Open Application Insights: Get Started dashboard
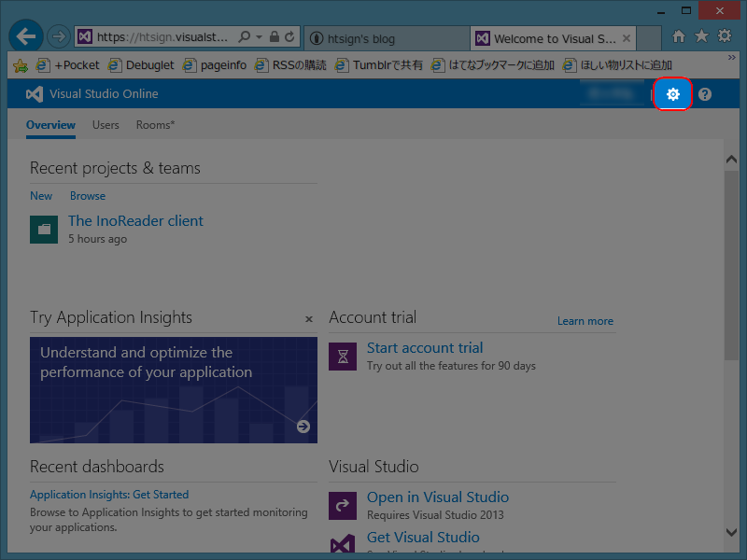The width and height of the screenshot is (747, 560). (x=109, y=495)
